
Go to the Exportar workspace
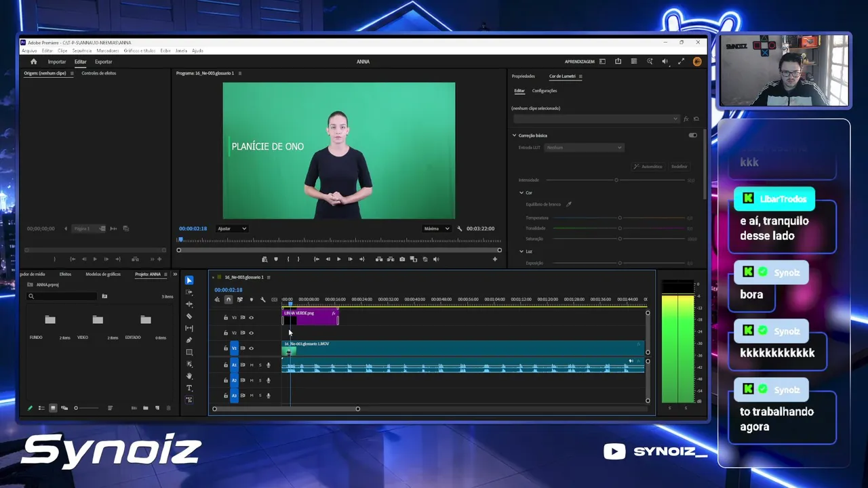pyautogui.click(x=104, y=62)
